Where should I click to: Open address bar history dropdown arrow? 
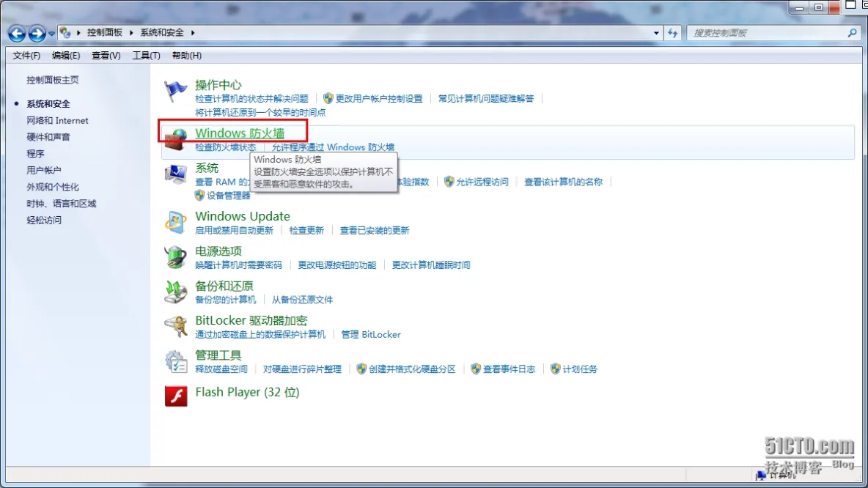657,33
